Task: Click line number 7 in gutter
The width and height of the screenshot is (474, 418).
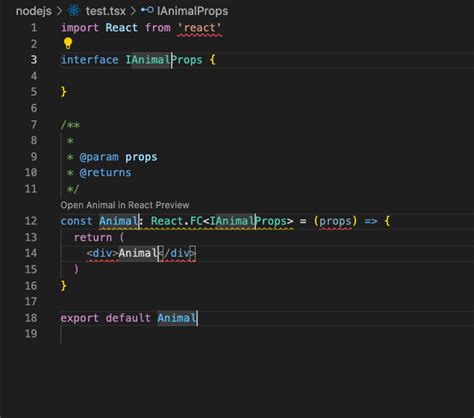Action: click(34, 124)
